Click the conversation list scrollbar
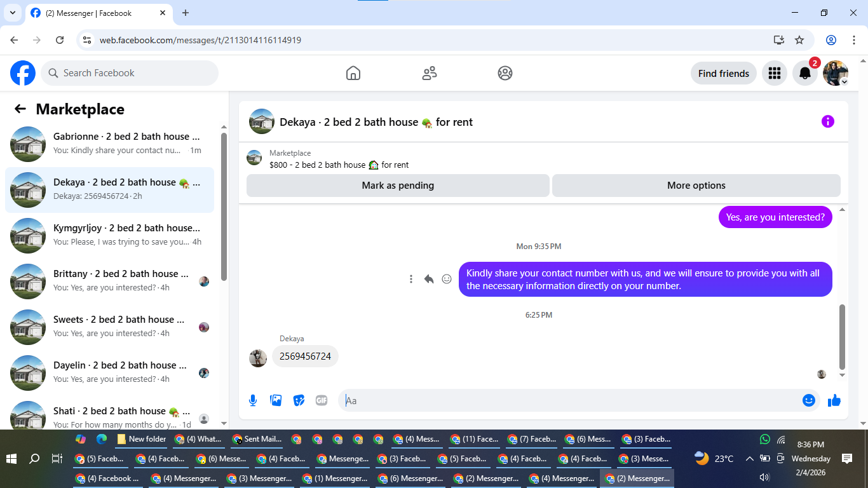 pos(224,207)
